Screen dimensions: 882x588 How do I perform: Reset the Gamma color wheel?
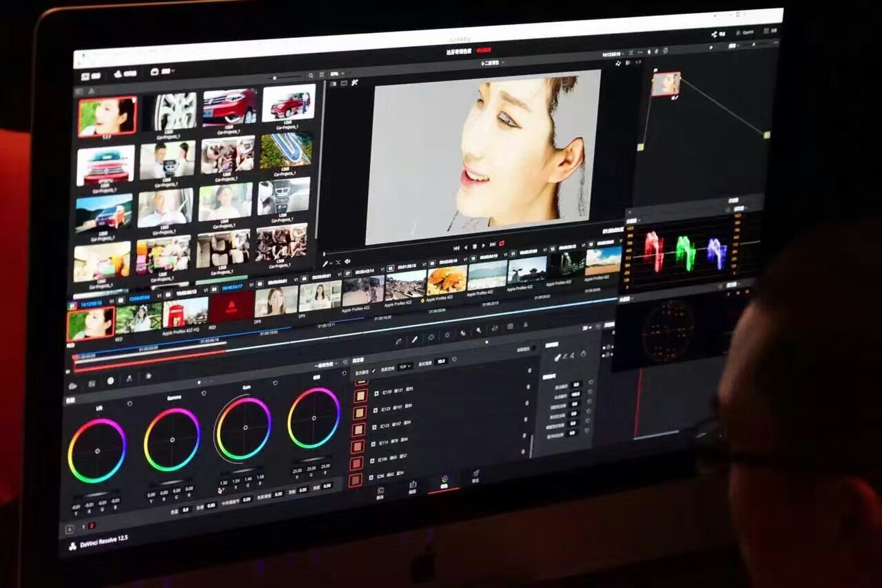pyautogui.click(x=204, y=393)
